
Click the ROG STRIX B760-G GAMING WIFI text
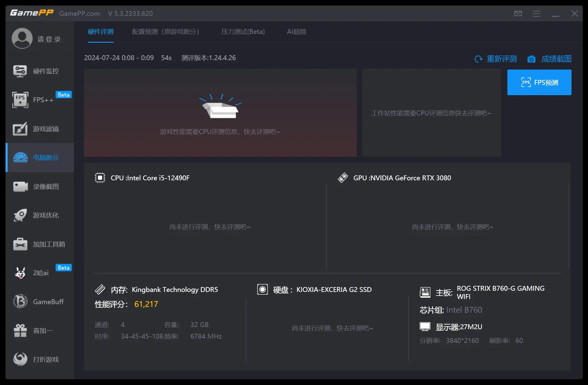click(x=501, y=292)
